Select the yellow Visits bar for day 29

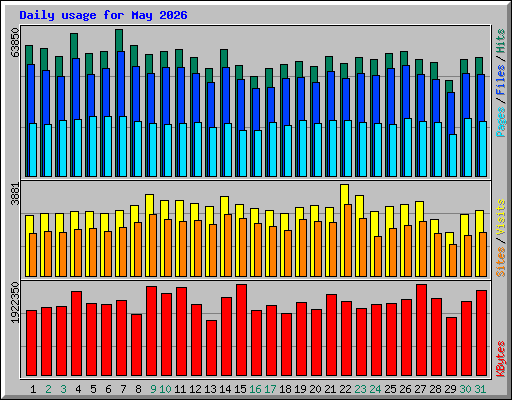tap(450, 238)
